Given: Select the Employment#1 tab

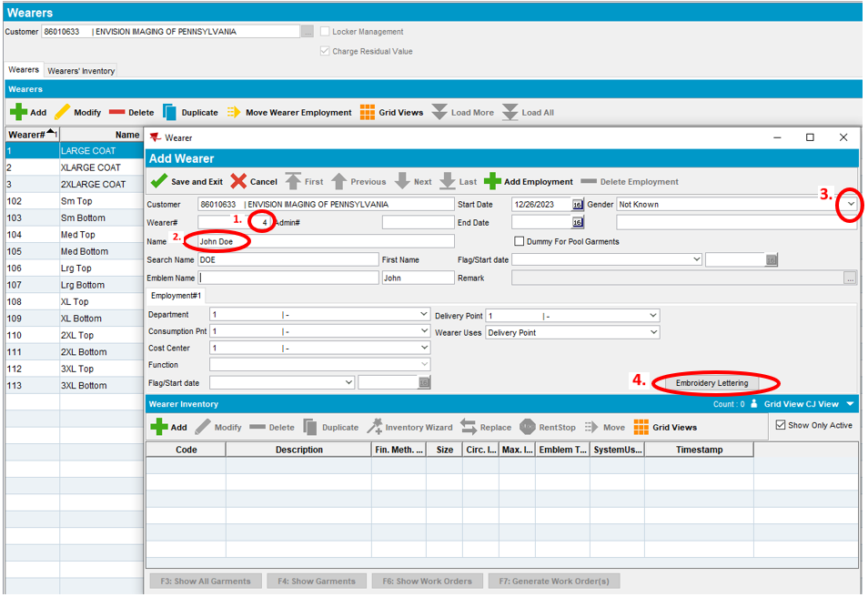Looking at the screenshot, I should 177,296.
